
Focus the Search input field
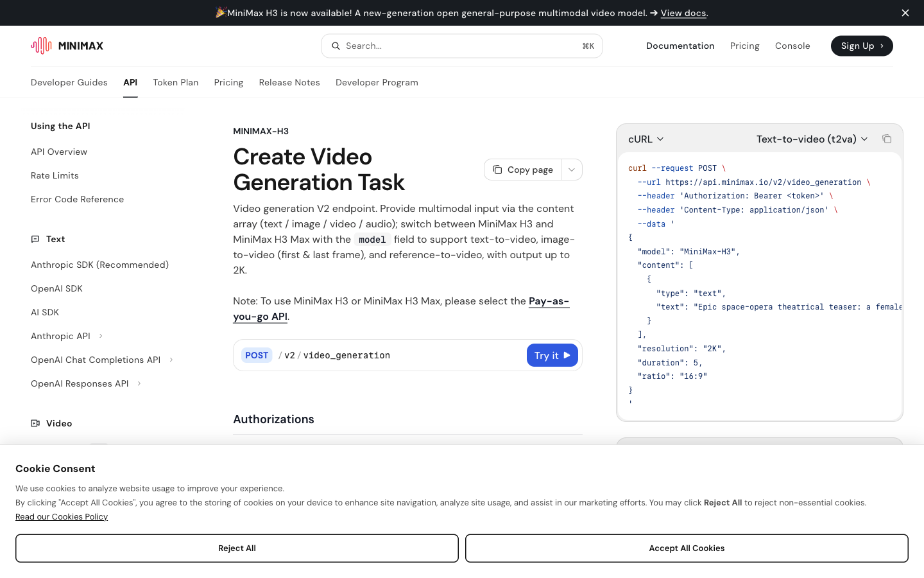click(x=462, y=46)
